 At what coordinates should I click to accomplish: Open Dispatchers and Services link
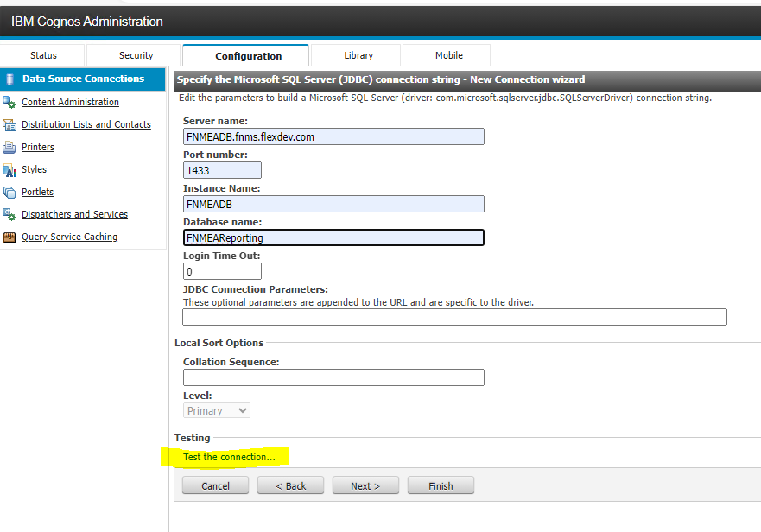(x=74, y=214)
